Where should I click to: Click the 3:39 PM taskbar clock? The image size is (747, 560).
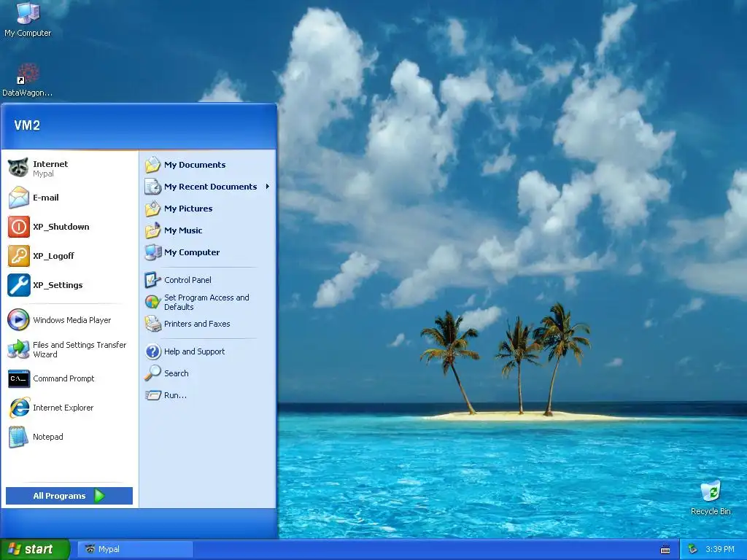719,550
